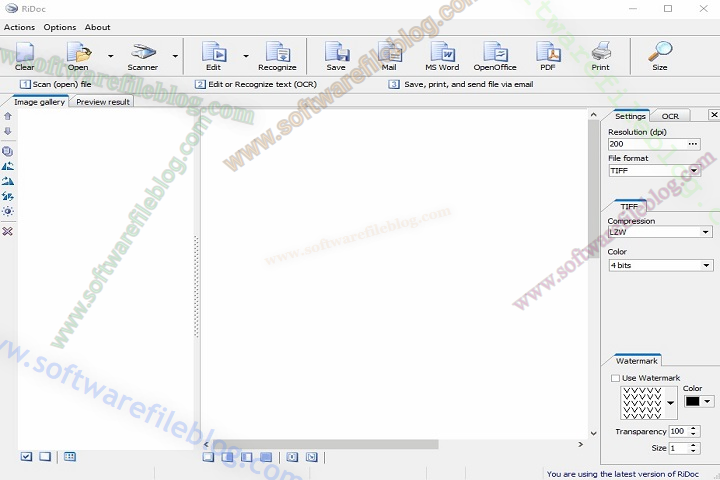
Task: Click the Save toolbar icon
Action: tap(336, 54)
